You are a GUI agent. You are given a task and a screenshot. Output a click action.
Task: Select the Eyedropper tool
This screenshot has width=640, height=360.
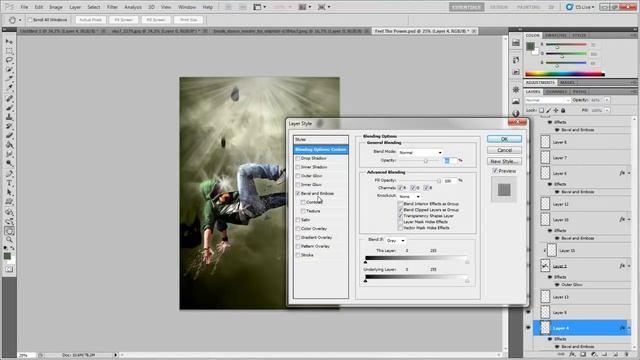(9, 87)
